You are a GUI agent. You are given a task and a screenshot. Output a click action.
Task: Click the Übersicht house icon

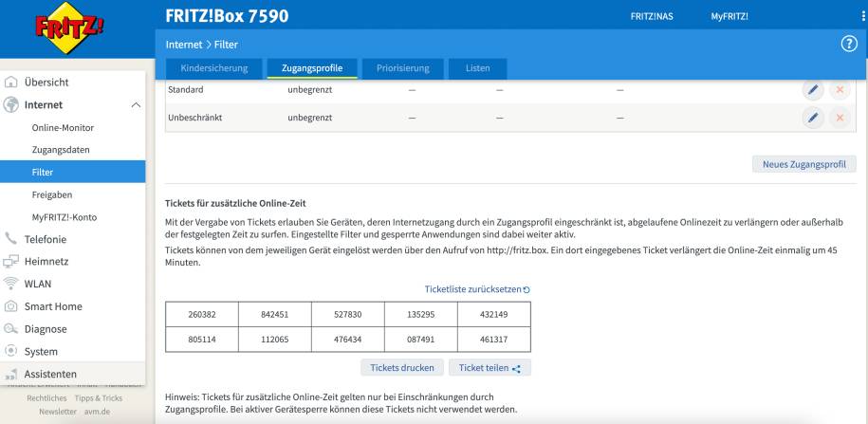(10, 83)
